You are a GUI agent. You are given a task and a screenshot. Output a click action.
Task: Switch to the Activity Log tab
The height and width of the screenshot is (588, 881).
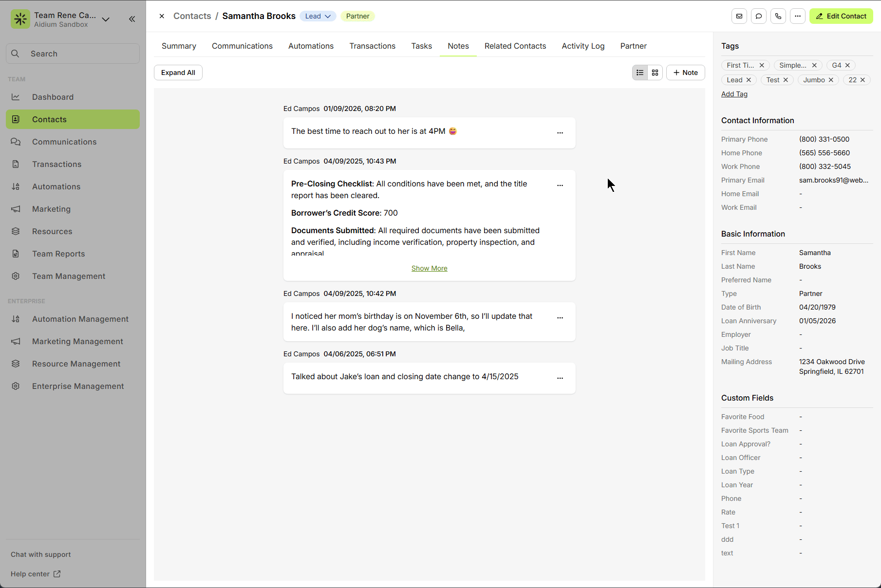click(582, 46)
